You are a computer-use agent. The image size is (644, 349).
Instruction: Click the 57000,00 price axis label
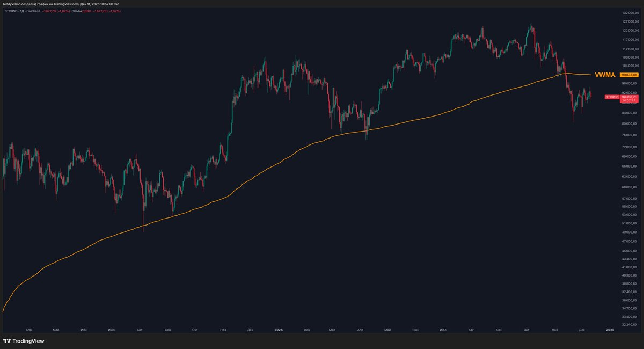click(x=630, y=199)
